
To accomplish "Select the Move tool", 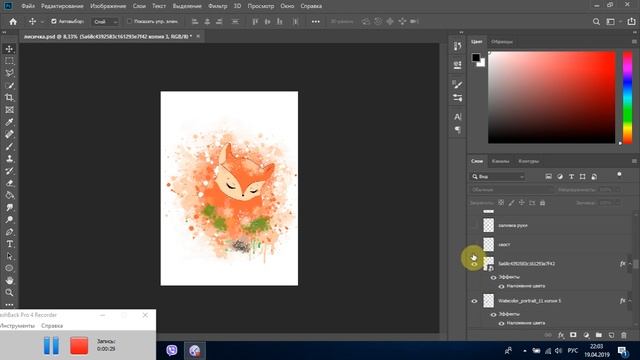I will point(9,49).
